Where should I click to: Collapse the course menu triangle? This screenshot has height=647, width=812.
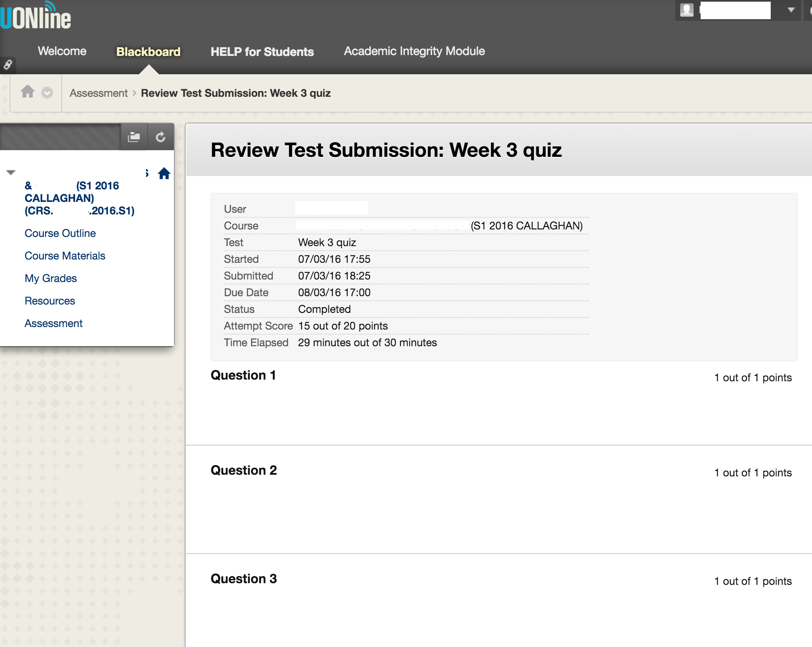tap(11, 172)
